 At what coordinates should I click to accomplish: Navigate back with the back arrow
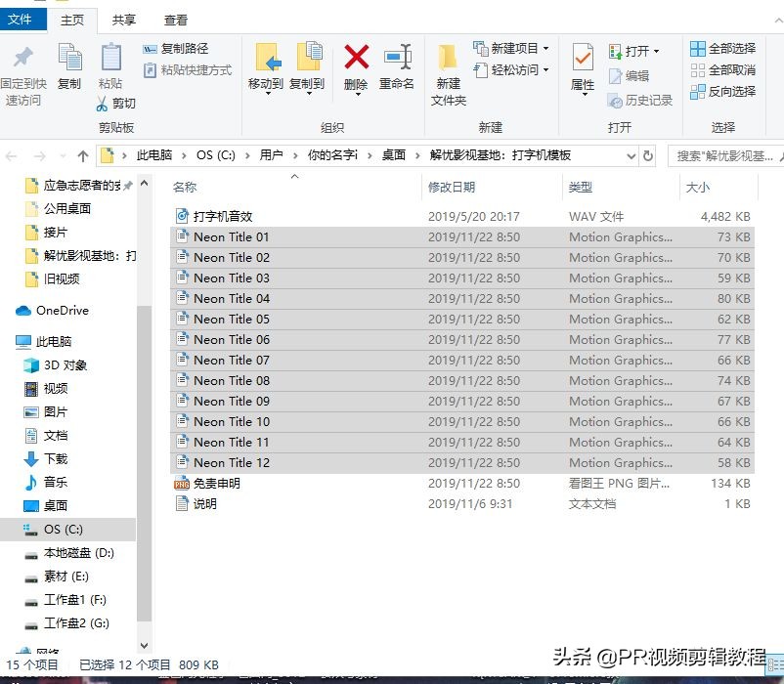12,154
